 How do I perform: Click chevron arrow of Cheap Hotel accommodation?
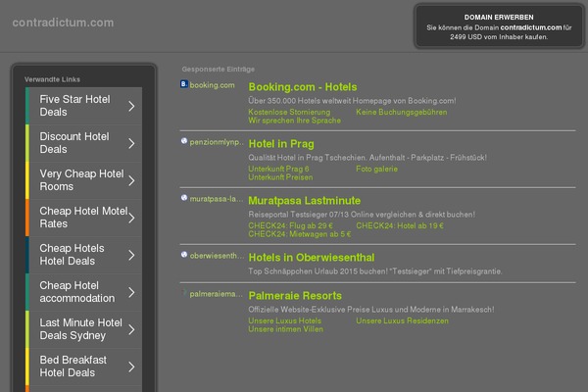click(x=131, y=292)
